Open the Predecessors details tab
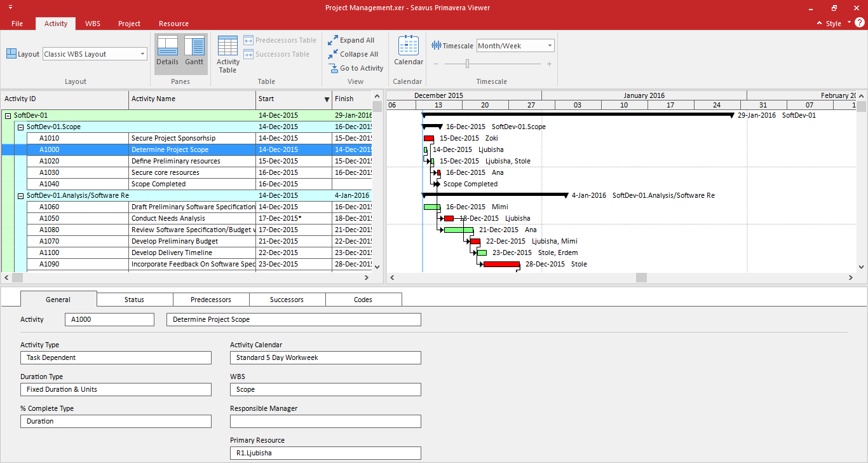The height and width of the screenshot is (463, 868). [x=211, y=300]
